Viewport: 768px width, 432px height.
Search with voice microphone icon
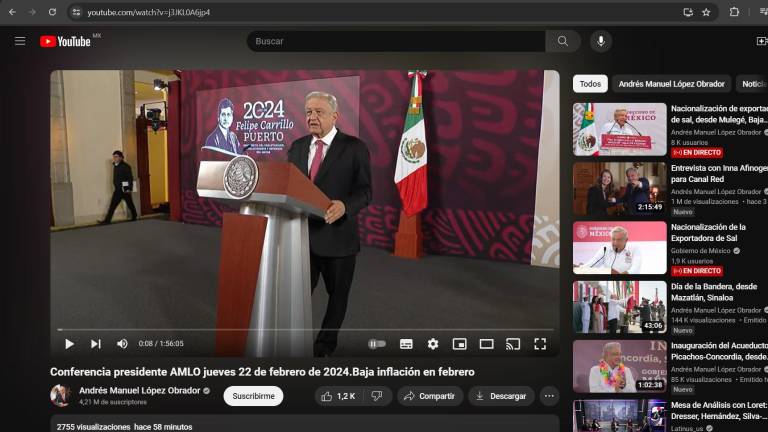point(600,41)
